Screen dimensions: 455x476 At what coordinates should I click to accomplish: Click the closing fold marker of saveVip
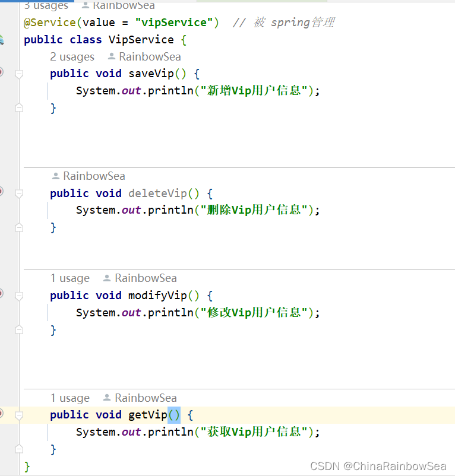click(19, 107)
